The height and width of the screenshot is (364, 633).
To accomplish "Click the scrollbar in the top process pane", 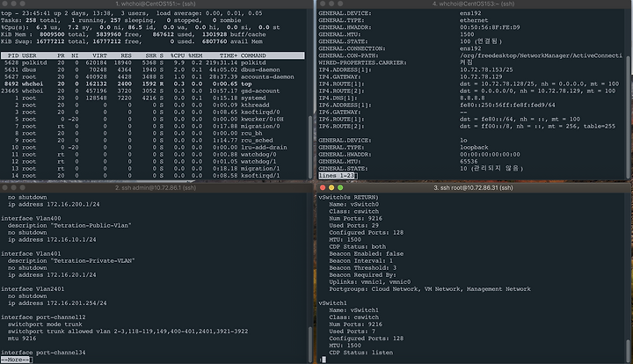I will 310,146.
